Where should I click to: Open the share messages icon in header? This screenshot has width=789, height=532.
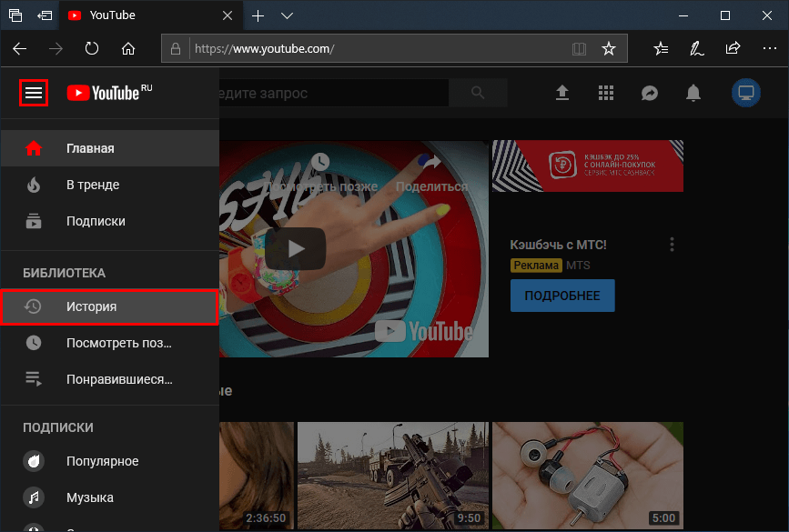point(650,93)
